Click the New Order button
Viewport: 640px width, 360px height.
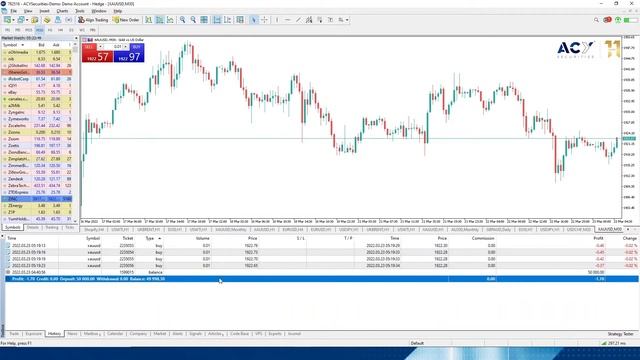(127, 20)
